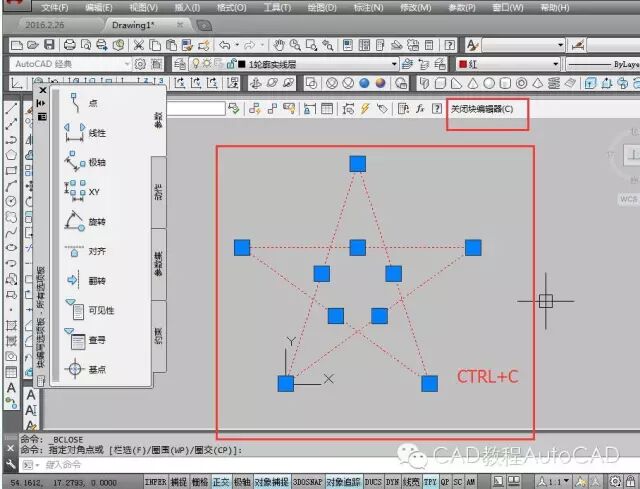This screenshot has width=640, height=489.
Task: Select the 线性 linear parameter tool
Action: point(85,133)
